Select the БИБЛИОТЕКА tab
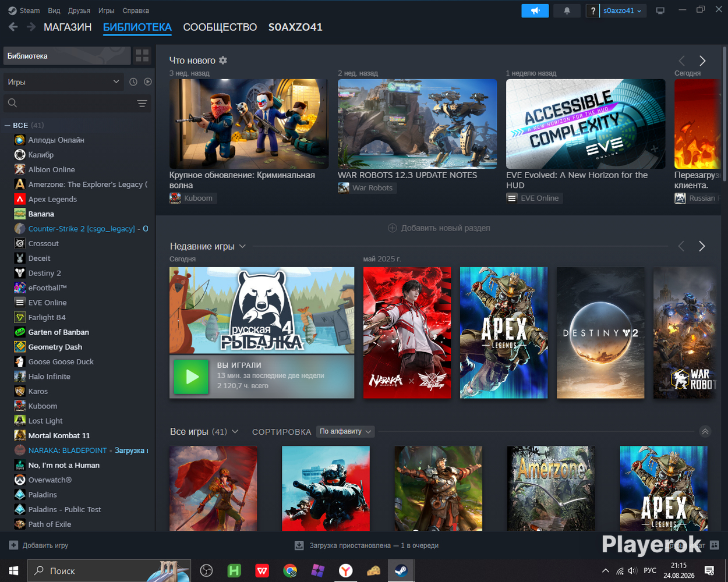 137,27
